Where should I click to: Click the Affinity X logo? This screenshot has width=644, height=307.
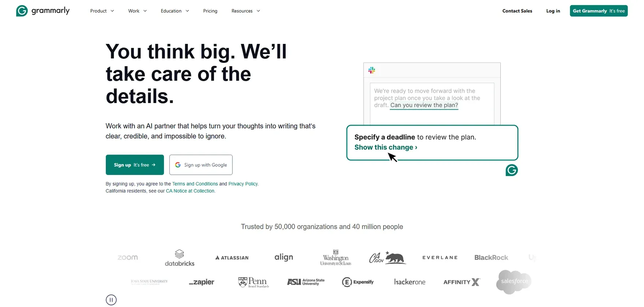[x=461, y=282]
